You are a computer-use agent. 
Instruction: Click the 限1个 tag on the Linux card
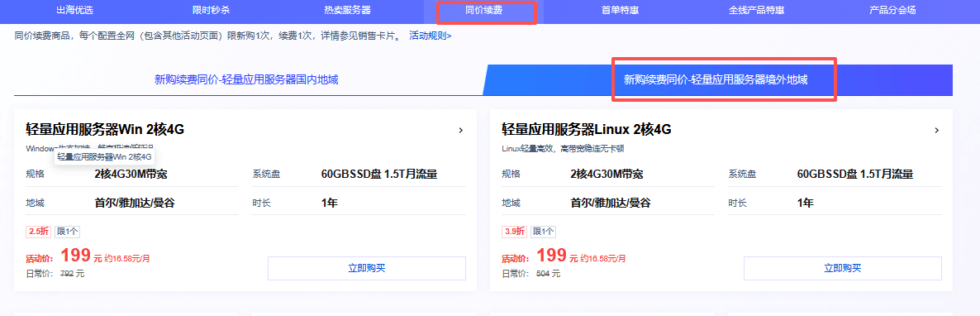click(x=543, y=232)
